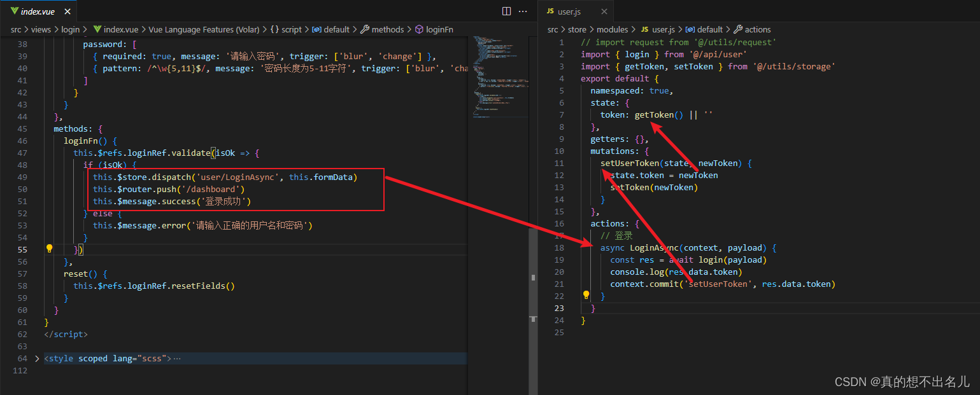Click the pattern regex rule line
The image size is (980, 395).
click(x=280, y=68)
